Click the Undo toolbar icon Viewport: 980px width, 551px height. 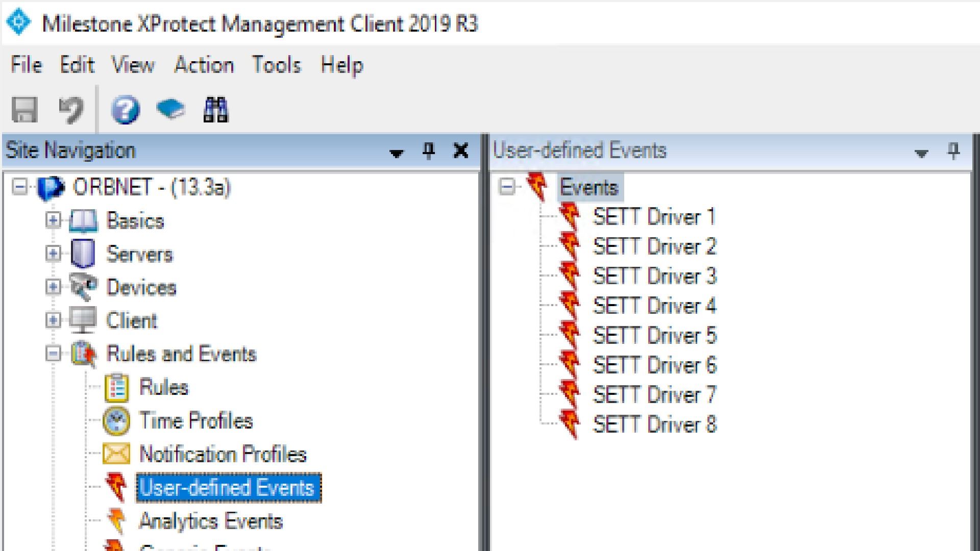point(70,110)
